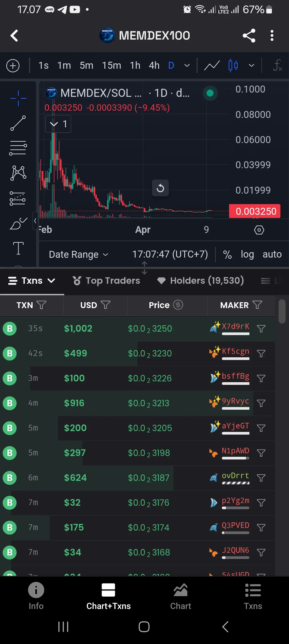Image resolution: width=289 pixels, height=644 pixels.
Task: Go back with the top-left arrow
Action: 14,36
